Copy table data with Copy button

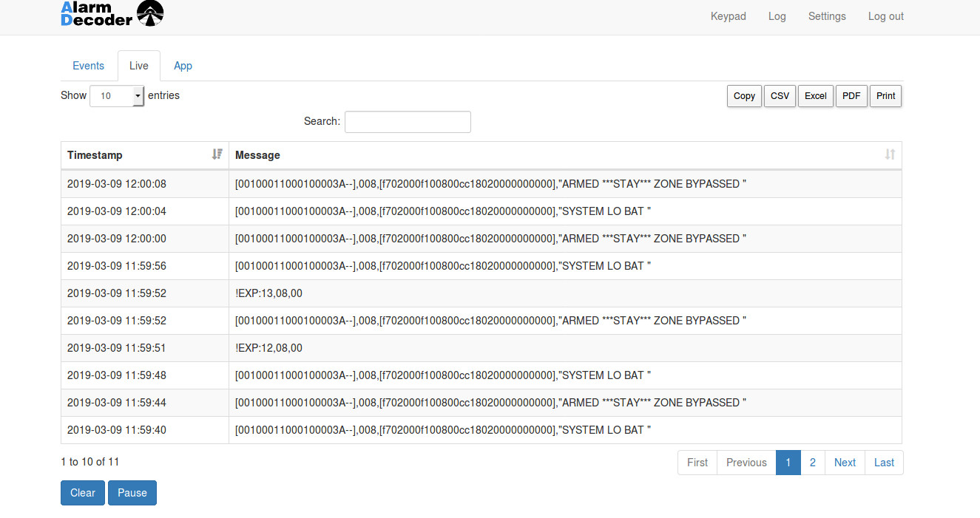pyautogui.click(x=744, y=96)
